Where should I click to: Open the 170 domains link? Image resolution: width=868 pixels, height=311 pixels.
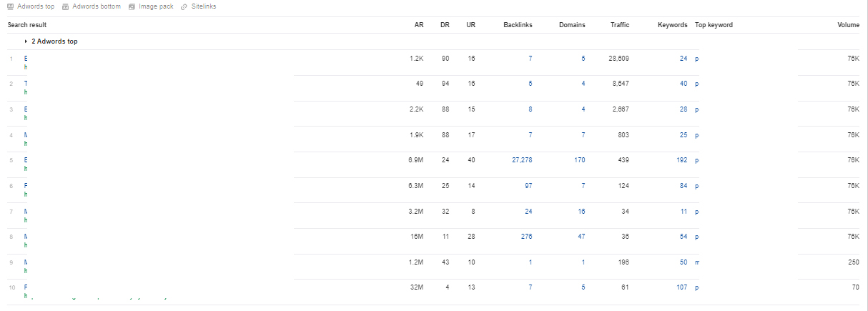click(579, 160)
